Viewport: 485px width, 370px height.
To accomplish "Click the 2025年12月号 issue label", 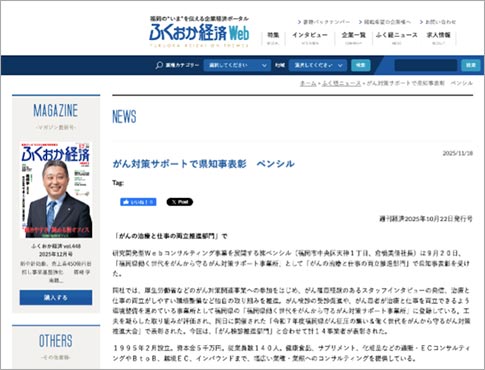I will click(56, 254).
